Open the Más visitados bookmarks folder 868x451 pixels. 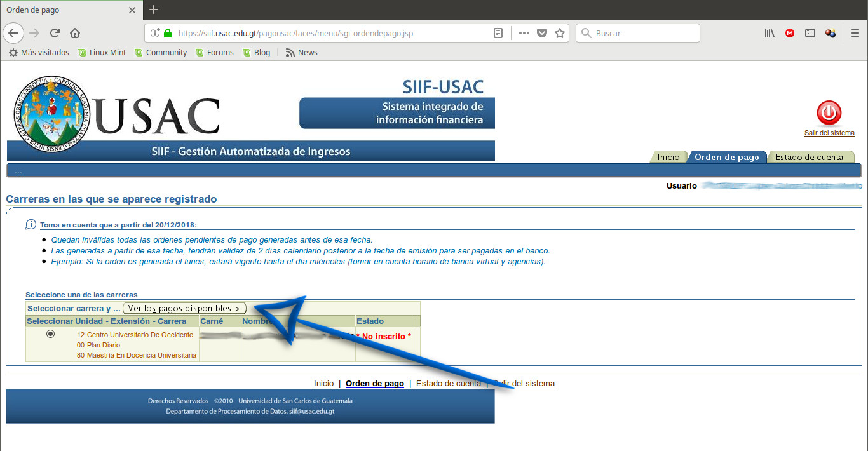coord(39,53)
